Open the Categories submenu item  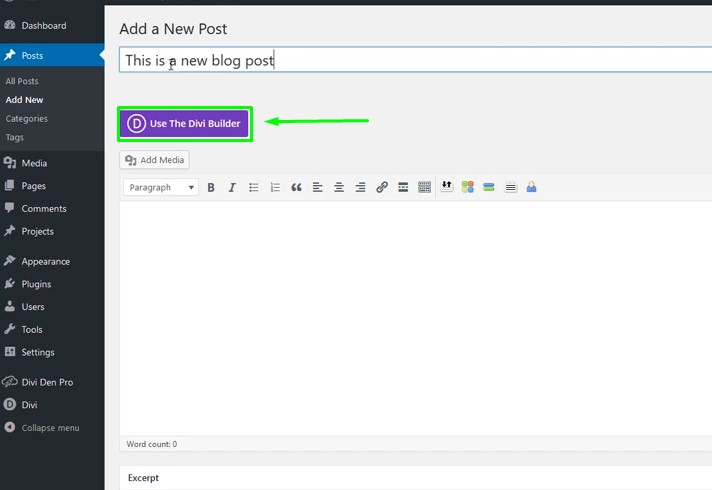click(x=27, y=119)
